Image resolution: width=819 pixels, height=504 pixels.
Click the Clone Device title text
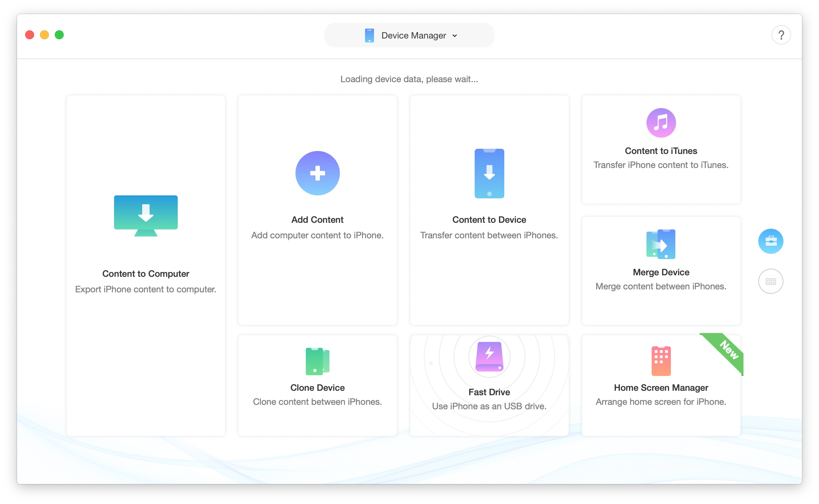coord(317,388)
